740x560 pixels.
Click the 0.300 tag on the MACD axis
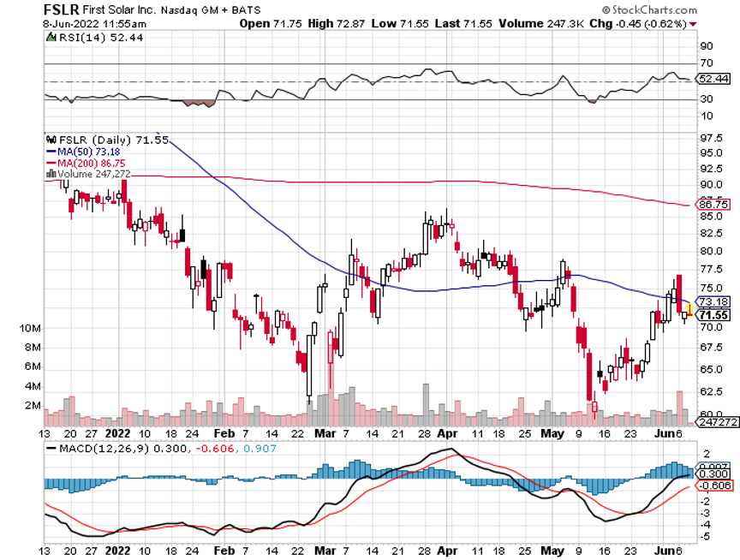pyautogui.click(x=713, y=474)
